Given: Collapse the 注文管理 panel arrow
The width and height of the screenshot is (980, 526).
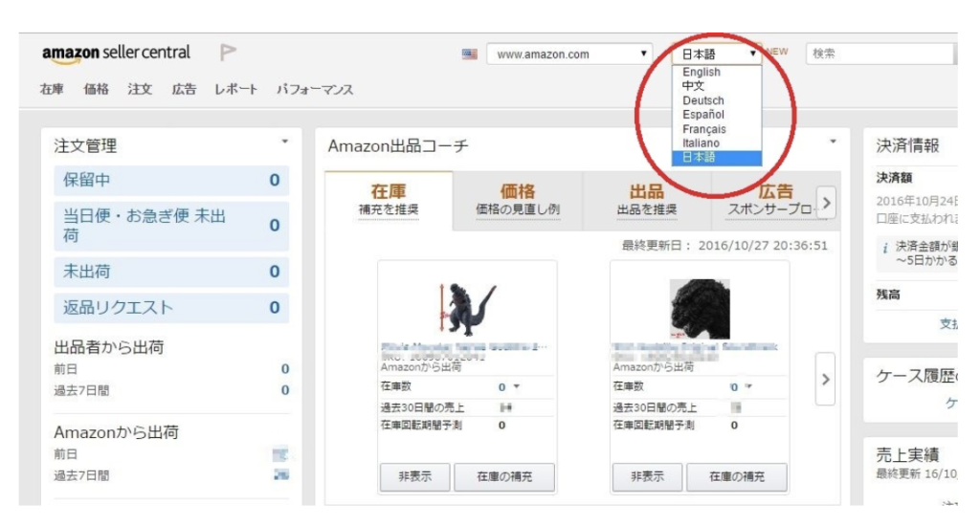Looking at the screenshot, I should (x=284, y=142).
